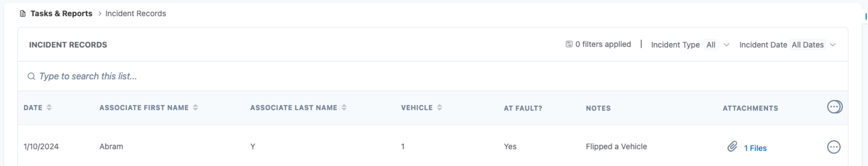Click the search magnifier icon
This screenshot has height=166, width=868.
pos(31,76)
